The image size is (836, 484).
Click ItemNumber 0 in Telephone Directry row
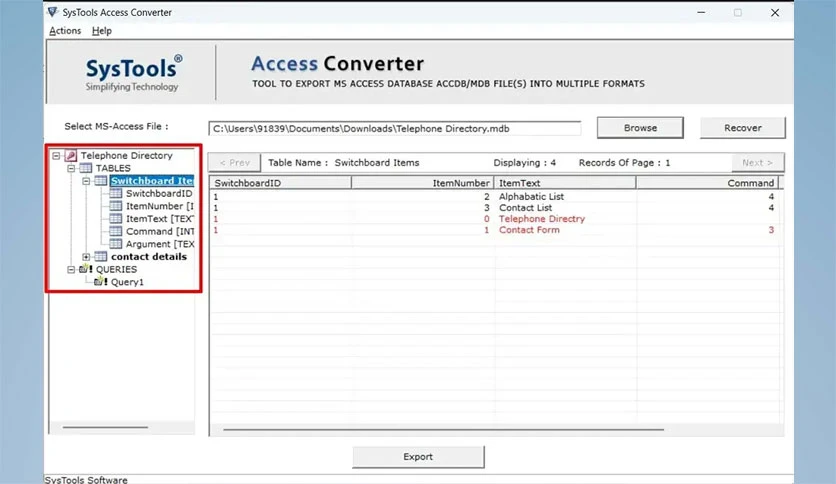[486, 219]
